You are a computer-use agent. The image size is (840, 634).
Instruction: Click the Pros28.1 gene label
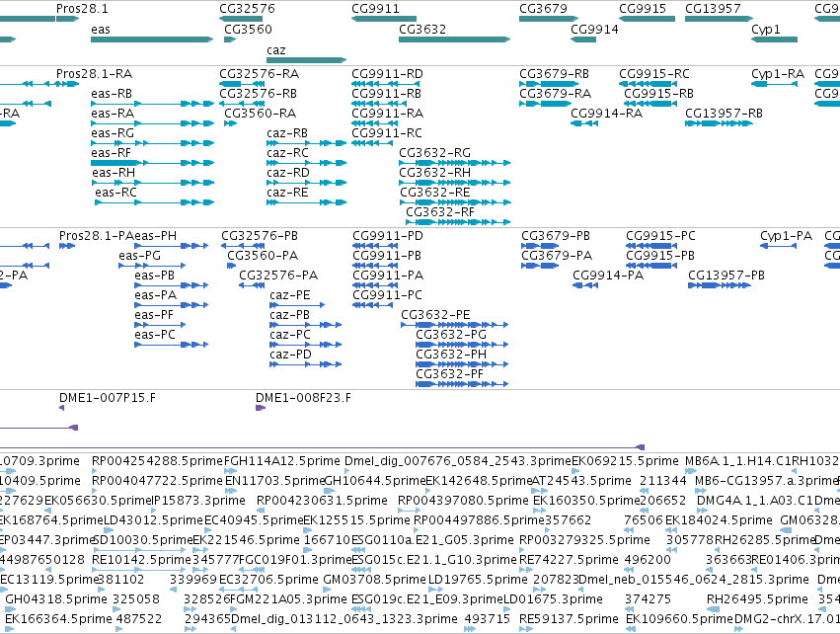[x=81, y=9]
